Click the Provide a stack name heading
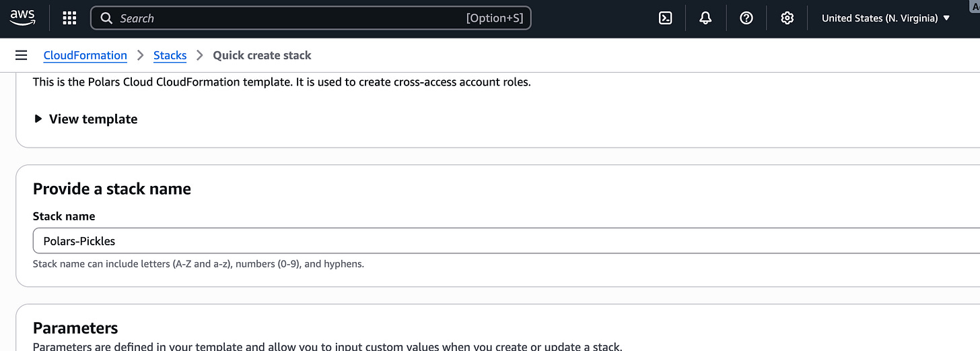Screen dimensions: 980x351 pyautogui.click(x=112, y=189)
